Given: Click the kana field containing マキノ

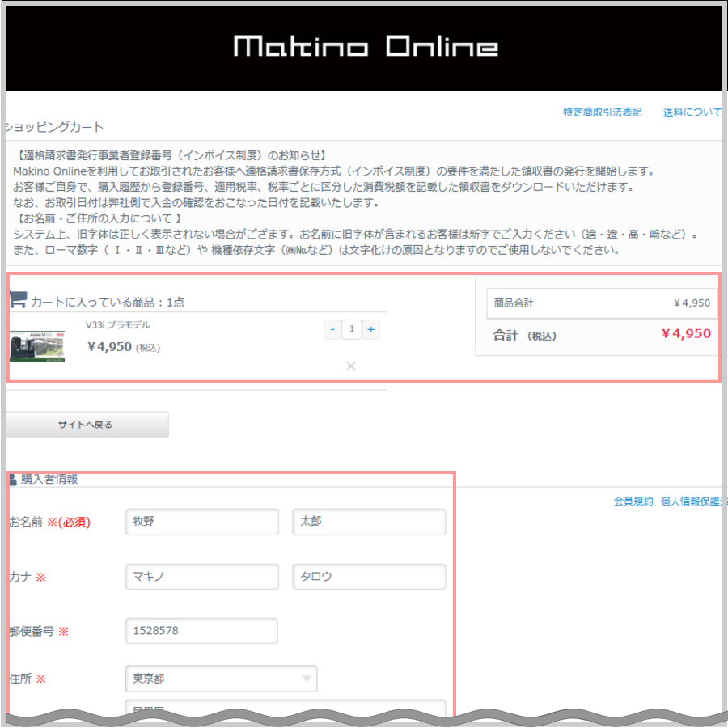Looking at the screenshot, I should click(x=202, y=577).
